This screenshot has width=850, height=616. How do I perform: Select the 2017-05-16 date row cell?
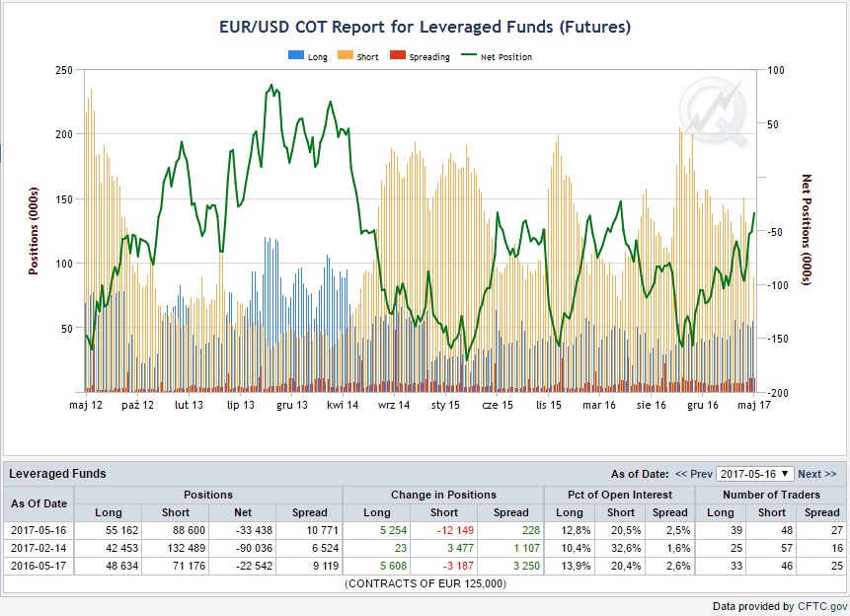coord(39,530)
